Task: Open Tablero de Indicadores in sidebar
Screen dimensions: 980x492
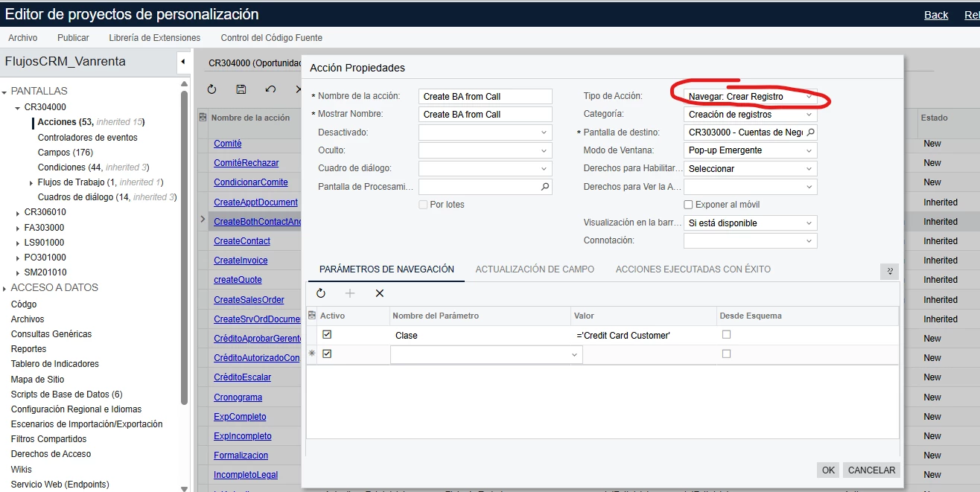Action: (x=55, y=364)
